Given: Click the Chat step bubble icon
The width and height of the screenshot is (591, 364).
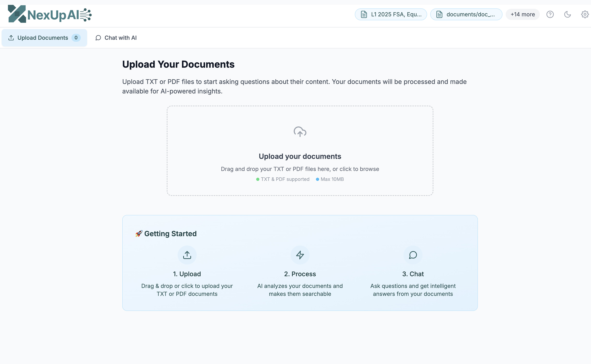Looking at the screenshot, I should pos(413,255).
